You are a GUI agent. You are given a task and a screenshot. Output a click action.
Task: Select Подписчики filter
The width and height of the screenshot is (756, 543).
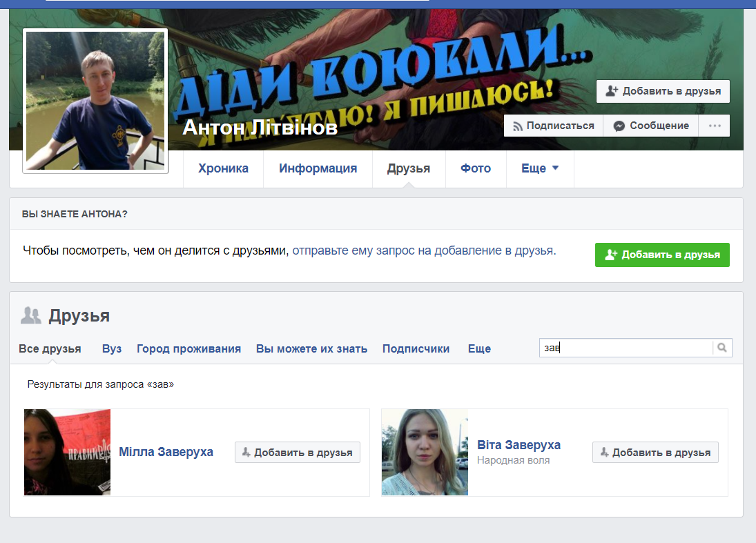coord(416,349)
